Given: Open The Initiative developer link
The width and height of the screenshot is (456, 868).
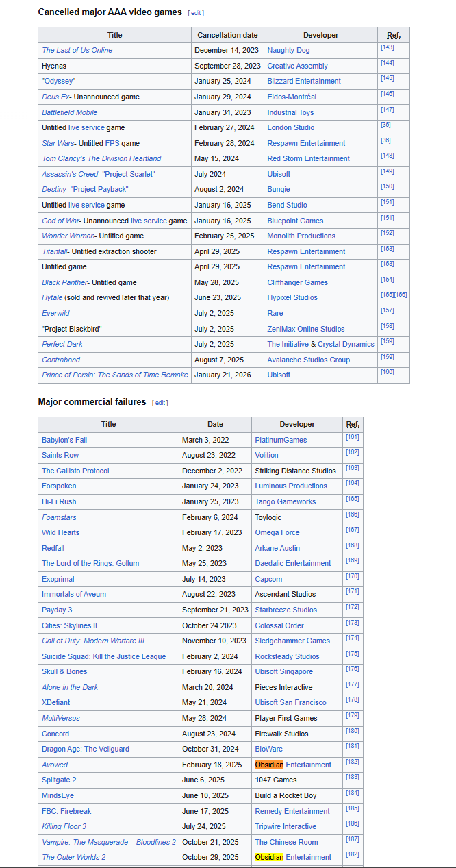Looking at the screenshot, I should [x=288, y=344].
